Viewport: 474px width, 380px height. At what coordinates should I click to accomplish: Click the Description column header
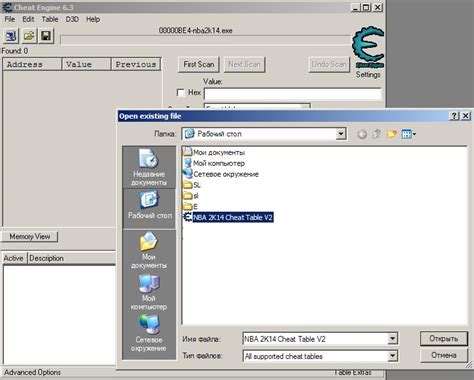point(72,258)
